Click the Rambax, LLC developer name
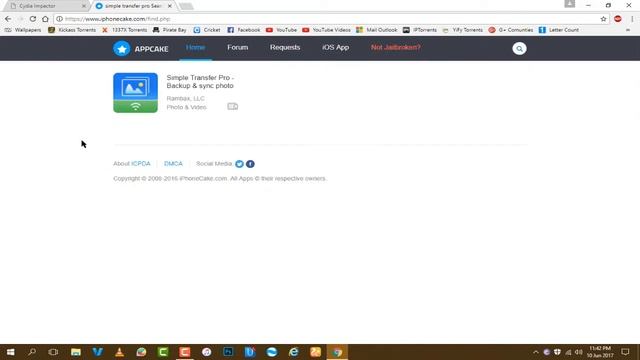The height and width of the screenshot is (360, 640). (x=185, y=98)
